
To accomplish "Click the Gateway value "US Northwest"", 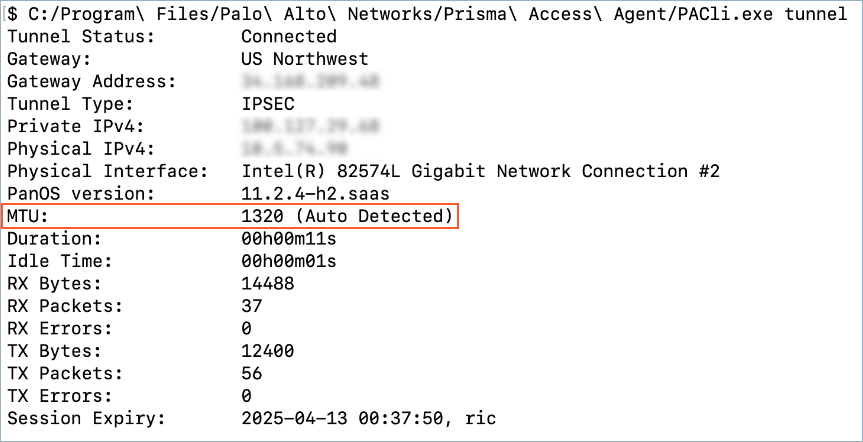I will [305, 59].
